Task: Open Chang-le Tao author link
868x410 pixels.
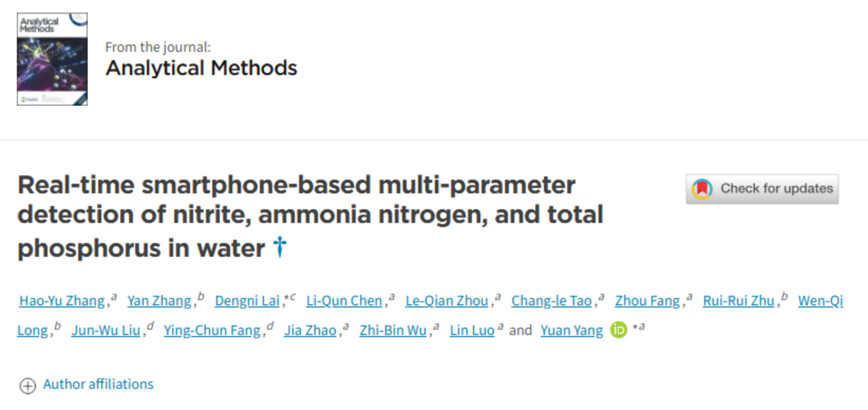Action: [x=552, y=301]
